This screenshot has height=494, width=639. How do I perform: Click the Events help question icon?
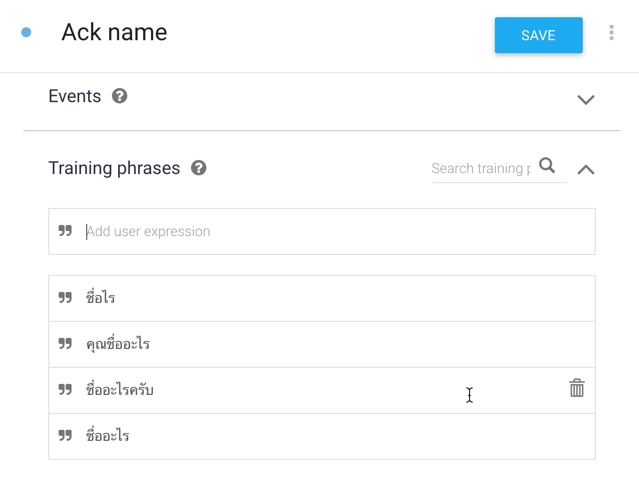click(x=120, y=96)
